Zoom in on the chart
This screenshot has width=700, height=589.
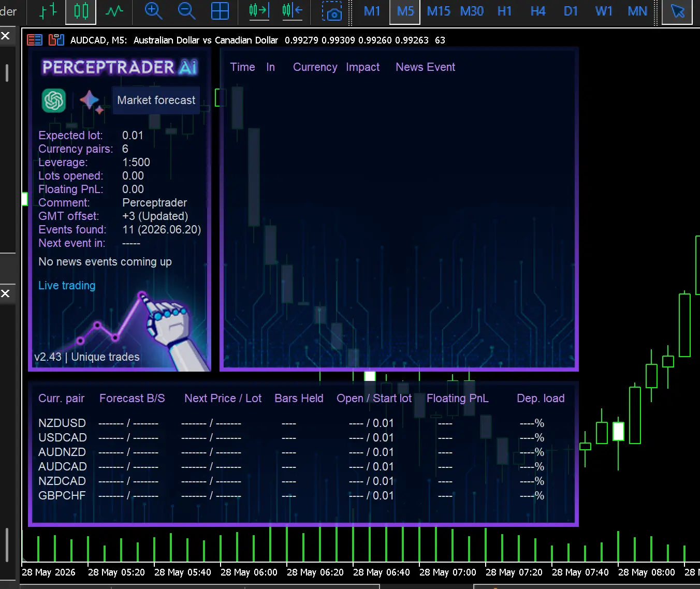coord(153,11)
